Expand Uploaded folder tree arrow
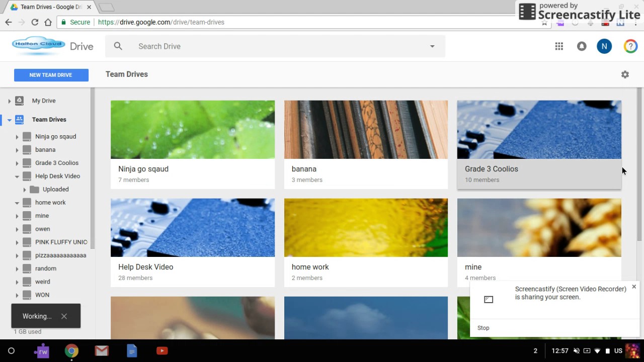Image resolution: width=644 pixels, height=362 pixels. (x=24, y=190)
